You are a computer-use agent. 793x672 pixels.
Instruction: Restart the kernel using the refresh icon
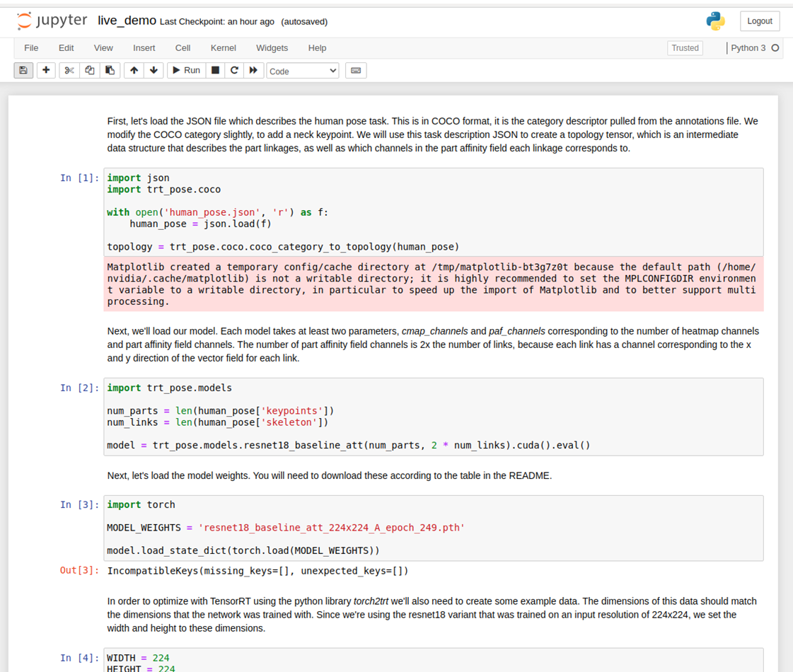(x=234, y=70)
